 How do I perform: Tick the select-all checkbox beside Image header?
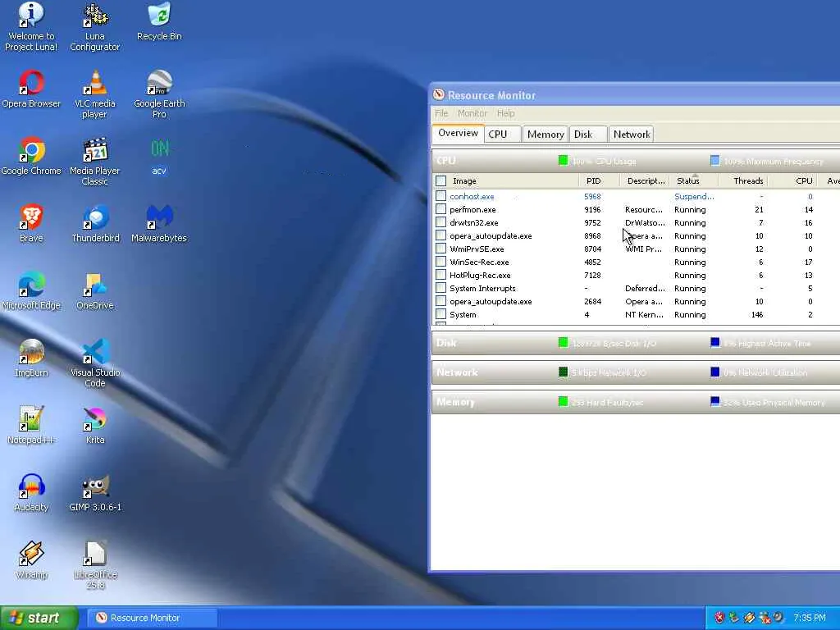click(x=441, y=181)
